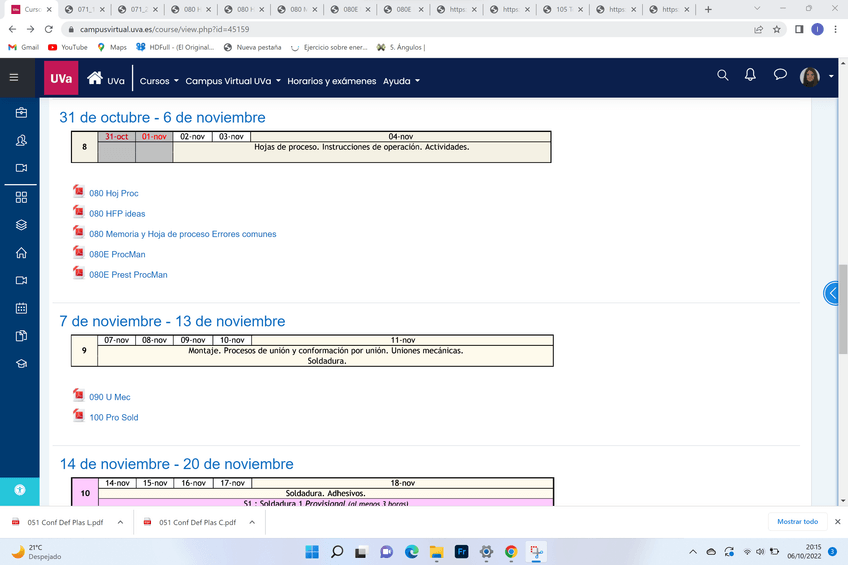Open the 080E ProcMan file
The height and width of the screenshot is (565, 848).
point(117,254)
